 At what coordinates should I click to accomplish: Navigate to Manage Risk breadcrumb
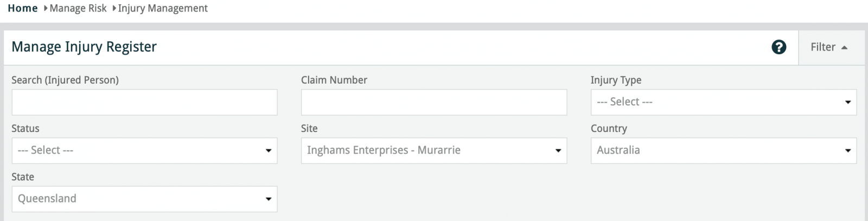[78, 8]
